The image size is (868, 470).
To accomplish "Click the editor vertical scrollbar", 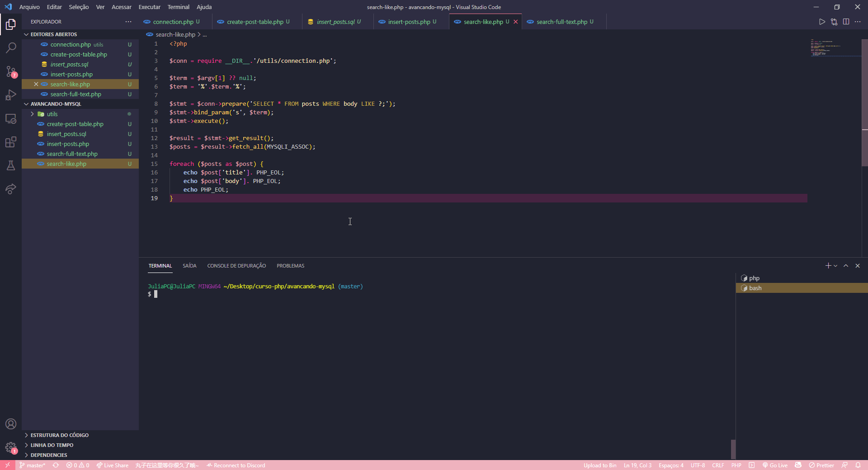I will pos(865,103).
